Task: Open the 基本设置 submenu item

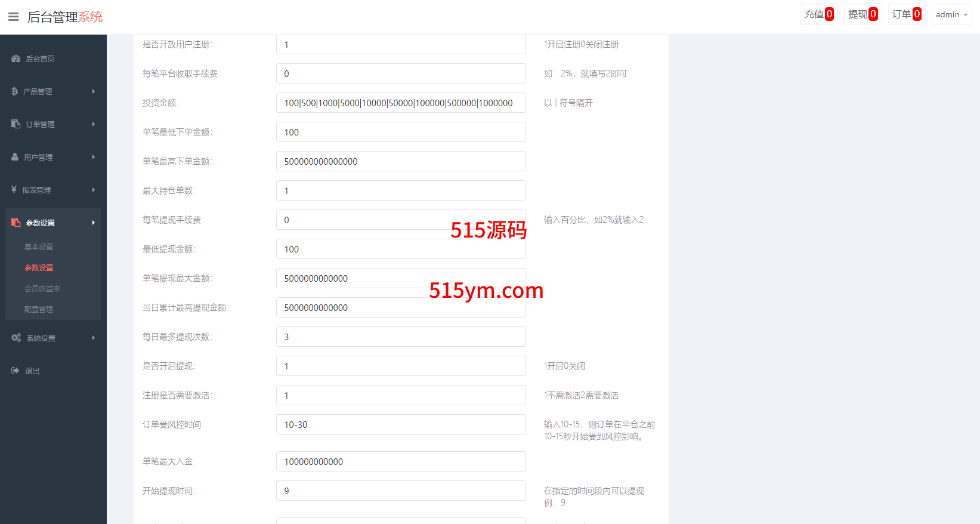Action: (39, 247)
